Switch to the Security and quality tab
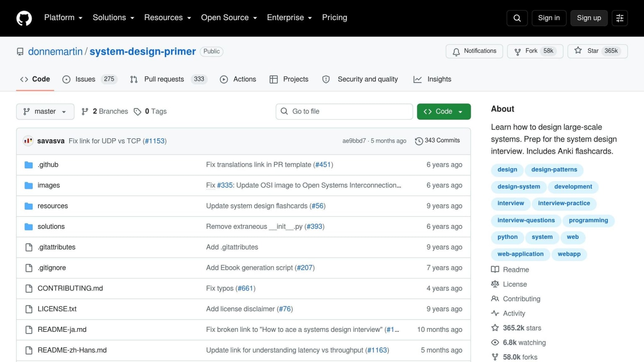Screen dimensions: 644x362 360,79
